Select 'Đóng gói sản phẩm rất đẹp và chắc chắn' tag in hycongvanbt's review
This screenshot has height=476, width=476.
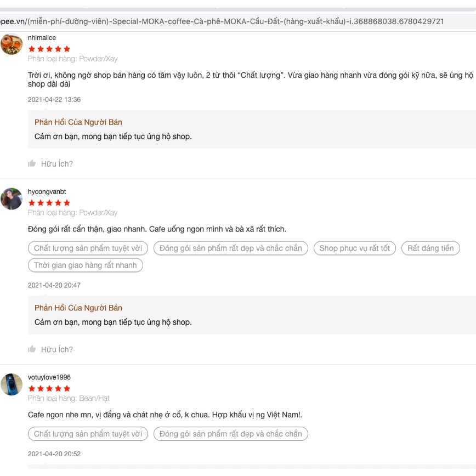[231, 248]
